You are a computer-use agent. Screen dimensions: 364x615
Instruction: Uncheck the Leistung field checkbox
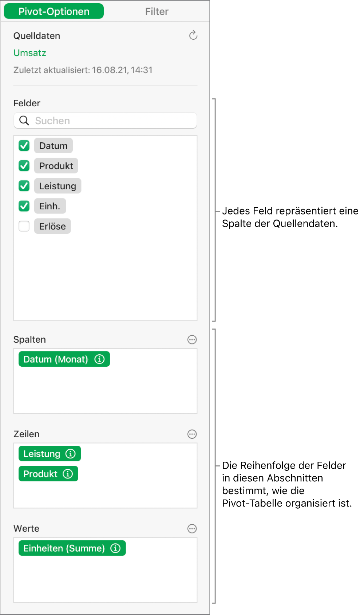pos(24,186)
